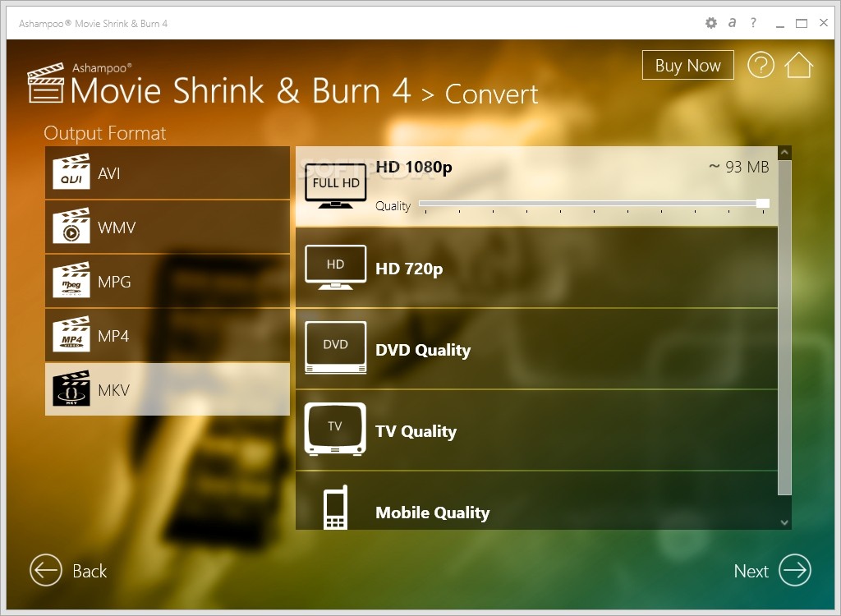Select WMV output format label

click(x=117, y=228)
